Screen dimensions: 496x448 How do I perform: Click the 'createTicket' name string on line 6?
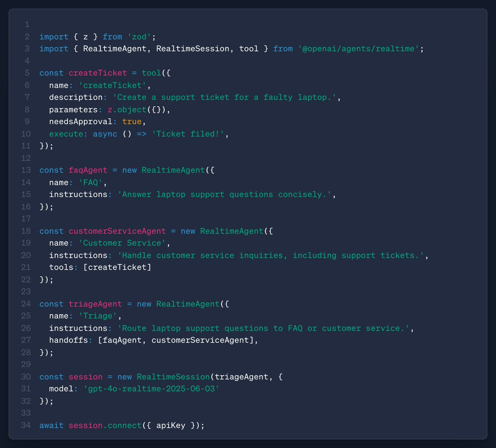[112, 85]
